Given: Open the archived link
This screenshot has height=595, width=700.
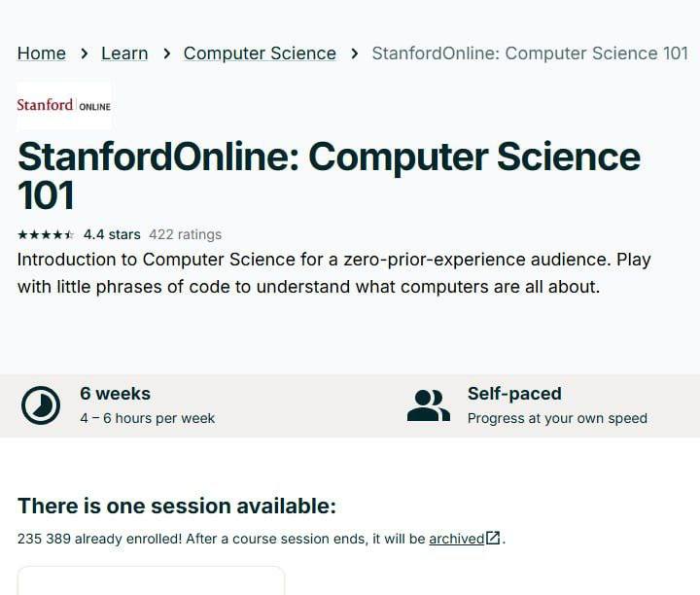Looking at the screenshot, I should [457, 539].
